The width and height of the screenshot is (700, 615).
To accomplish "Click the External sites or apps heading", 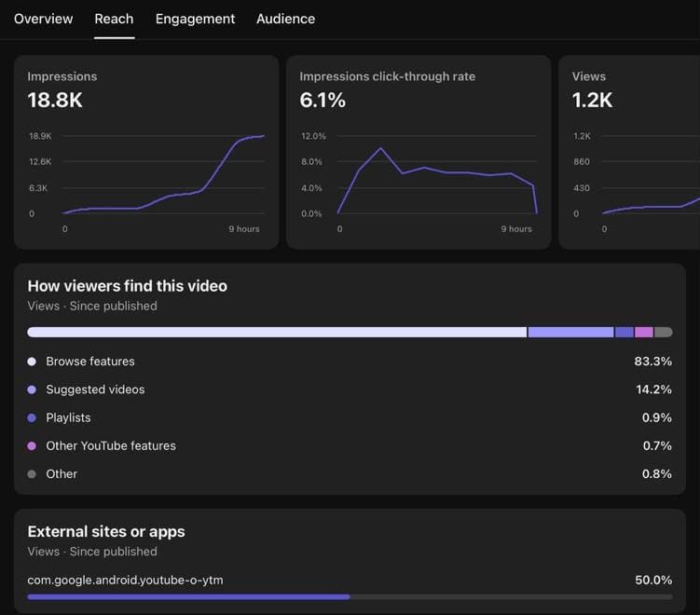I will 106,531.
